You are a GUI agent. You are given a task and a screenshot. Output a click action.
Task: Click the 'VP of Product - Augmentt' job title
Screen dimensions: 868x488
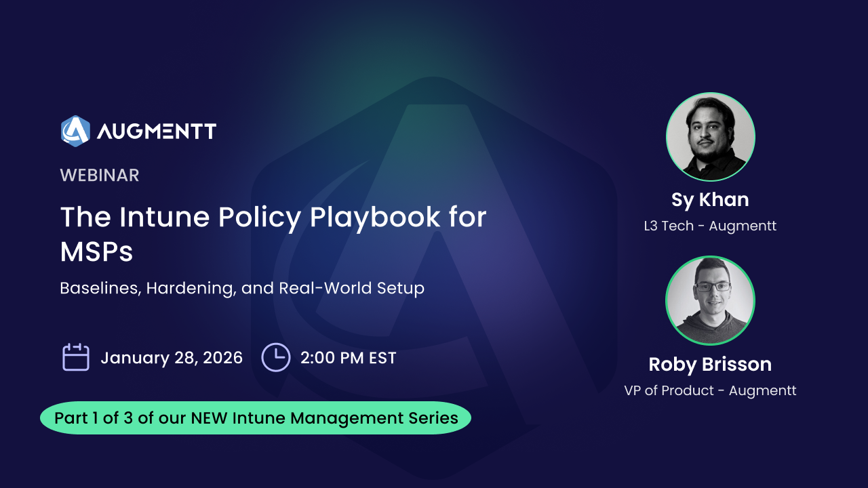[710, 390]
